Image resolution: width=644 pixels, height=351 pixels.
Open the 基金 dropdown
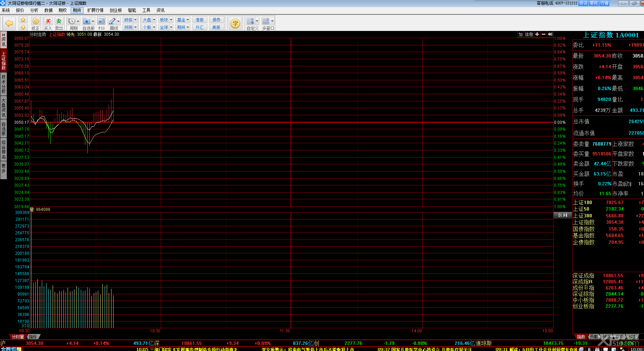(x=183, y=20)
